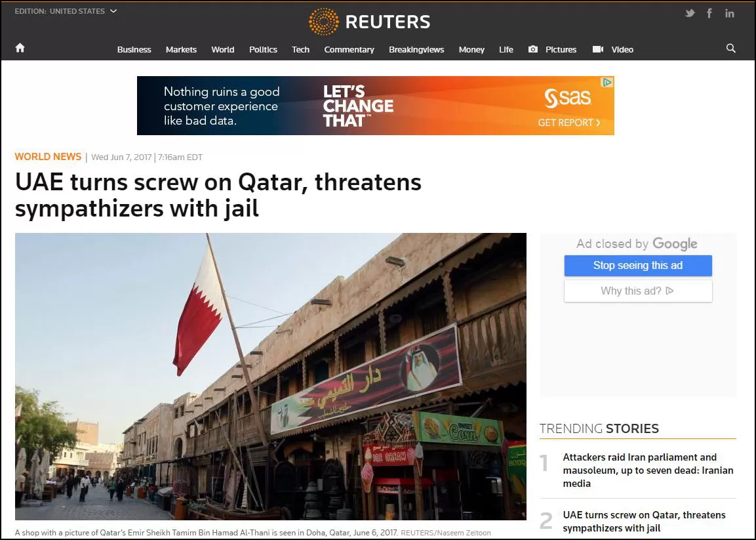Go to the Breakingviews section
The height and width of the screenshot is (540, 756).
pos(416,49)
